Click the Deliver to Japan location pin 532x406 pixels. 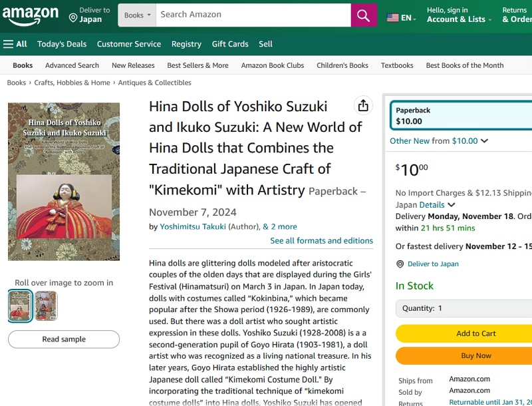pyautogui.click(x=72, y=15)
